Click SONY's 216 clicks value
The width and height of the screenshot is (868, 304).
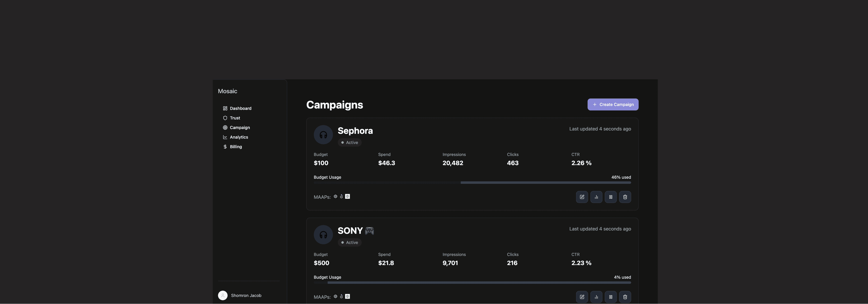point(512,263)
